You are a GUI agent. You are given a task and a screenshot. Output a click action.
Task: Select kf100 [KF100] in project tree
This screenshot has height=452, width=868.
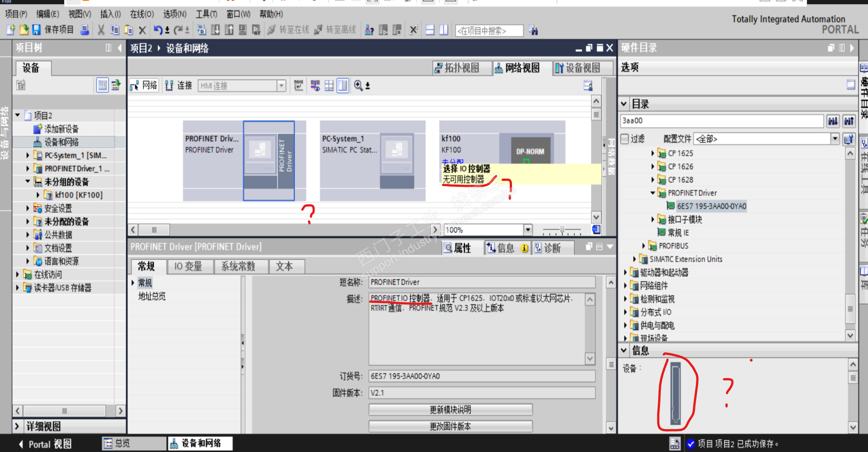point(79,195)
